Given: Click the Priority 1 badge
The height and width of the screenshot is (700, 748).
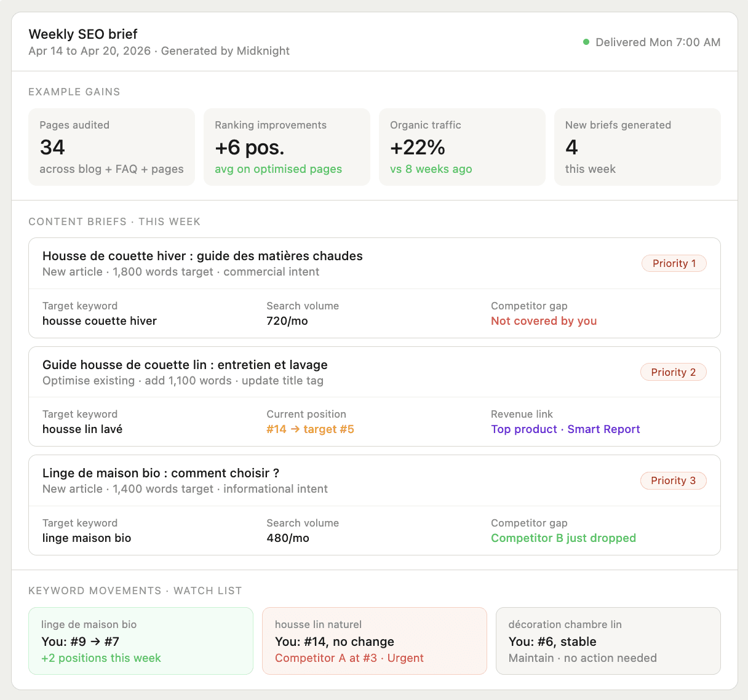Looking at the screenshot, I should point(674,263).
